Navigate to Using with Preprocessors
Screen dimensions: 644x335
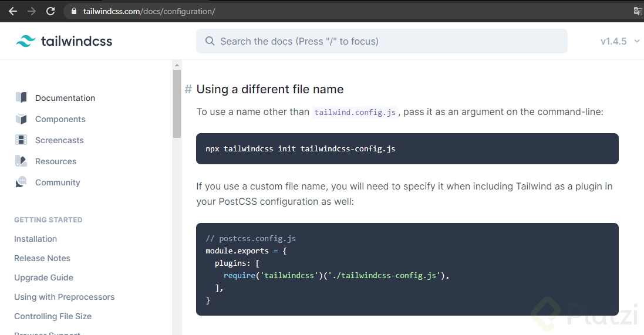click(x=65, y=297)
